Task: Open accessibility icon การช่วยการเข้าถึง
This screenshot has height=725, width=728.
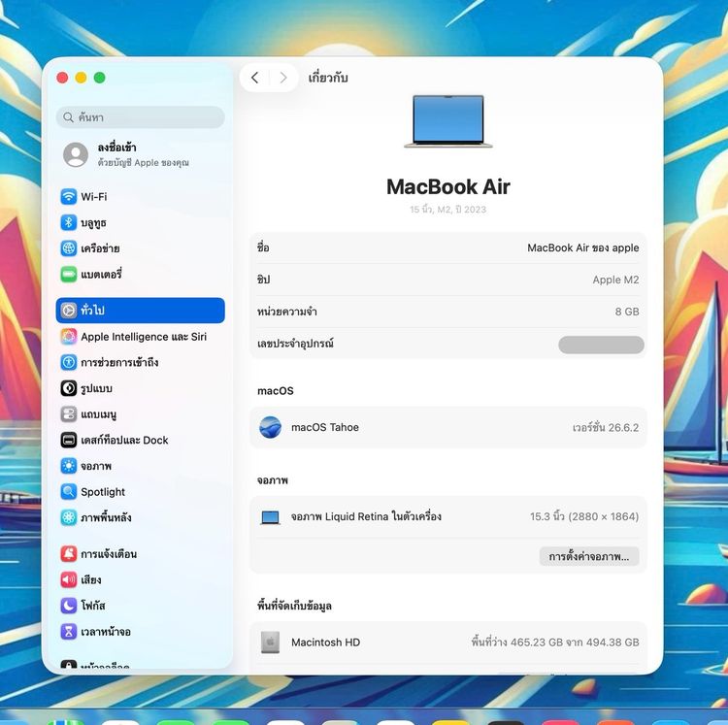Action: (x=69, y=362)
